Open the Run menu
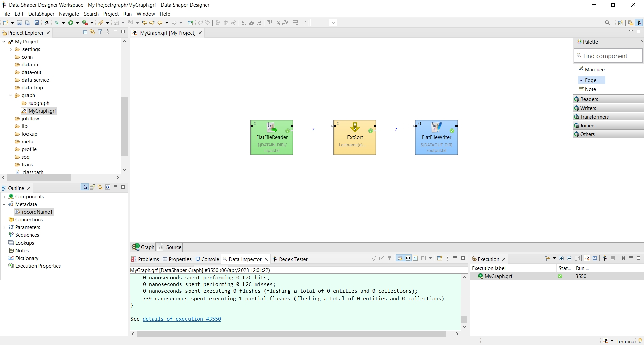 (127, 14)
